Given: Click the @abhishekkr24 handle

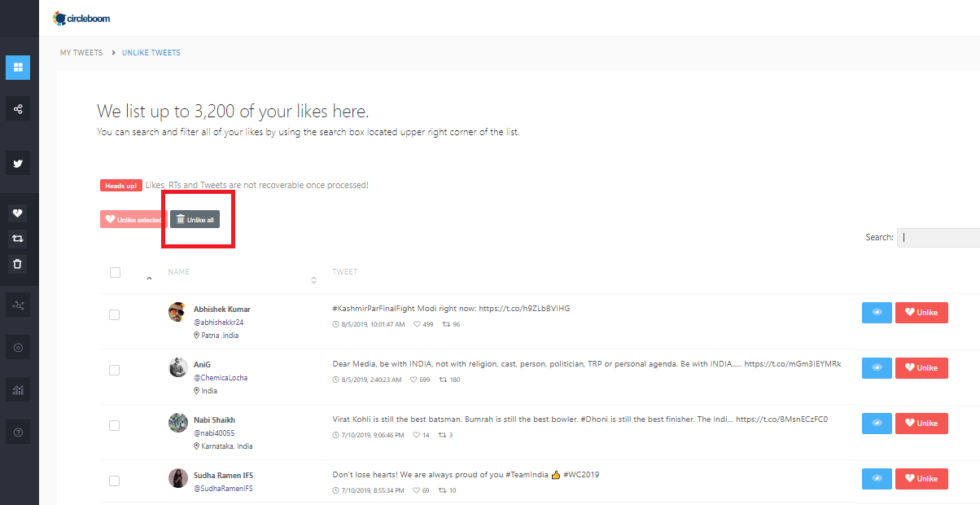Looking at the screenshot, I should (x=219, y=323).
